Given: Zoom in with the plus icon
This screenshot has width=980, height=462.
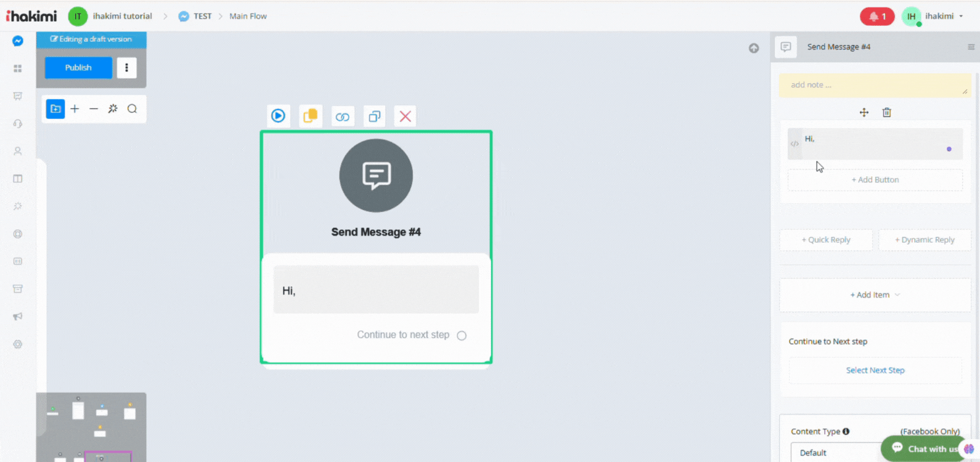Looking at the screenshot, I should pos(75,109).
